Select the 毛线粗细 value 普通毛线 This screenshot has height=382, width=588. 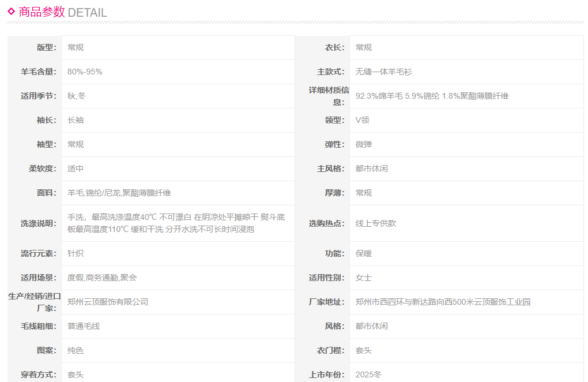(x=84, y=326)
